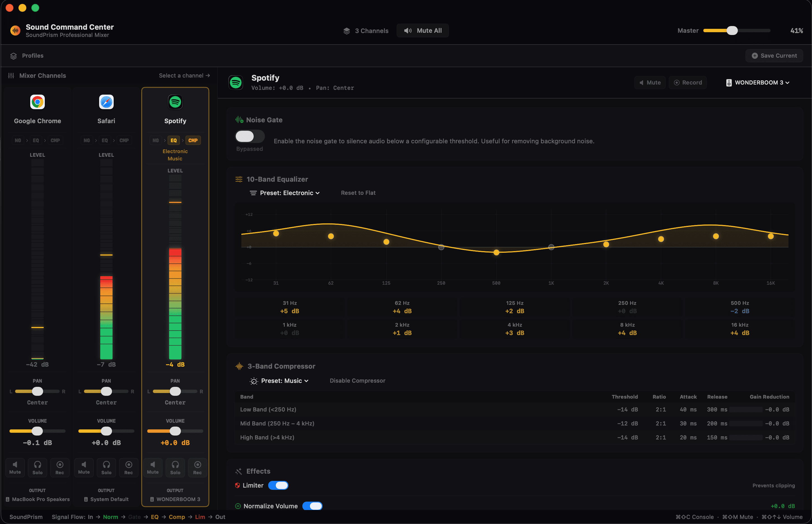Click the NG stage badge on Chrome channel

[18, 140]
